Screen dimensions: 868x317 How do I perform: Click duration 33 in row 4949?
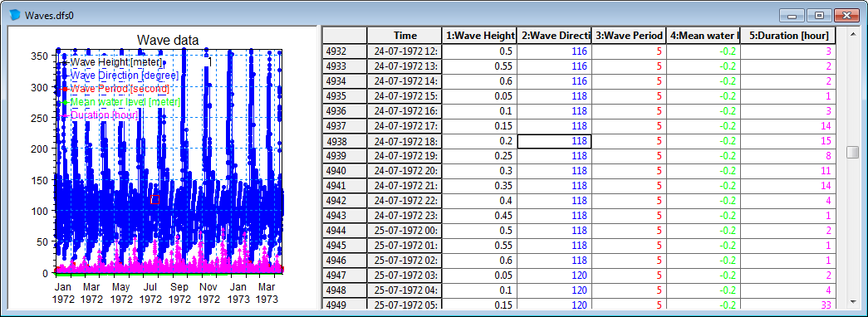(x=787, y=305)
